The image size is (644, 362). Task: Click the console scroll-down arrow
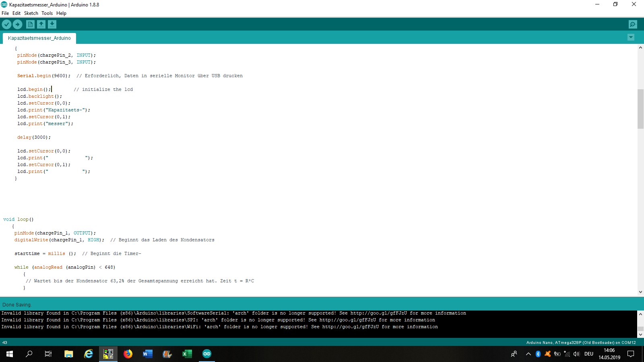coord(640,334)
